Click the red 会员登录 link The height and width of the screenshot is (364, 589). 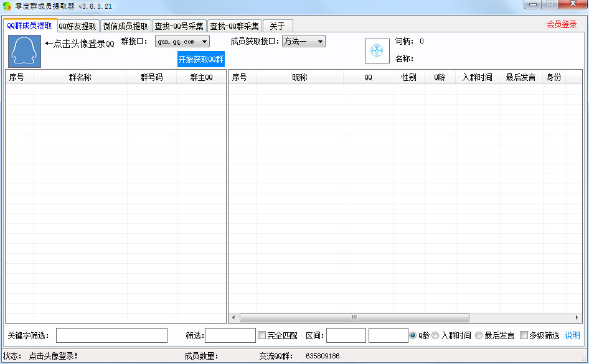point(562,24)
